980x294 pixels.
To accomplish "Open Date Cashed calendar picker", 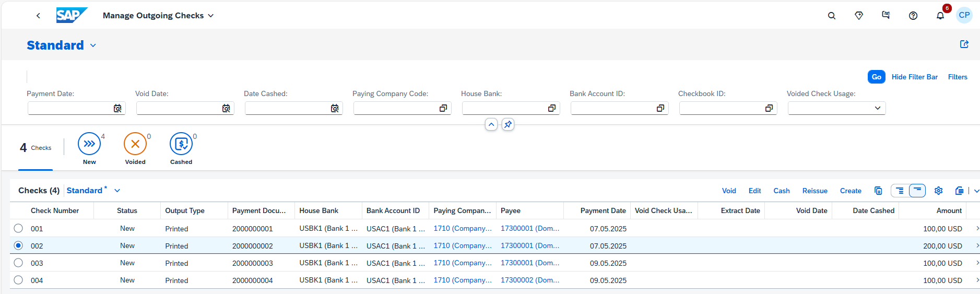I will (335, 108).
